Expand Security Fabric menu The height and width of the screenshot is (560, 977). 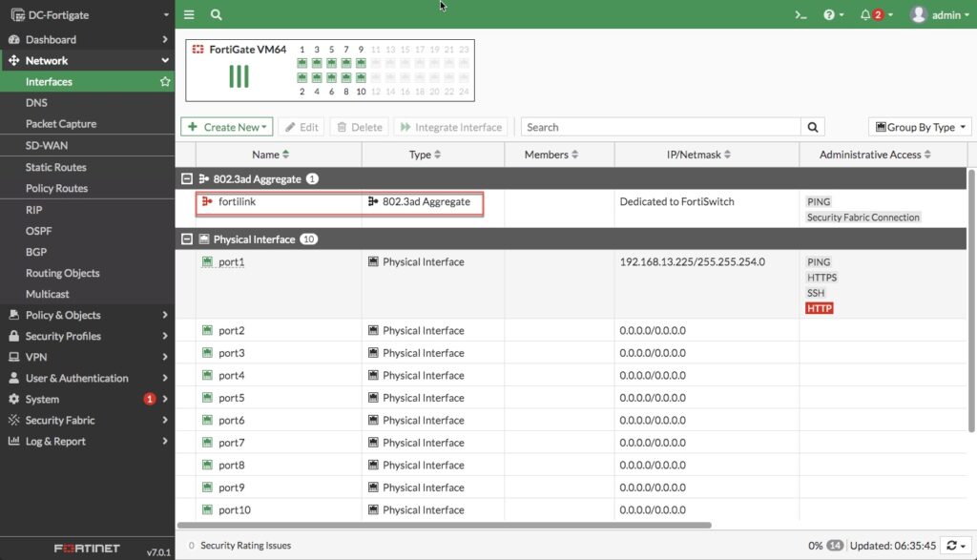(x=87, y=421)
